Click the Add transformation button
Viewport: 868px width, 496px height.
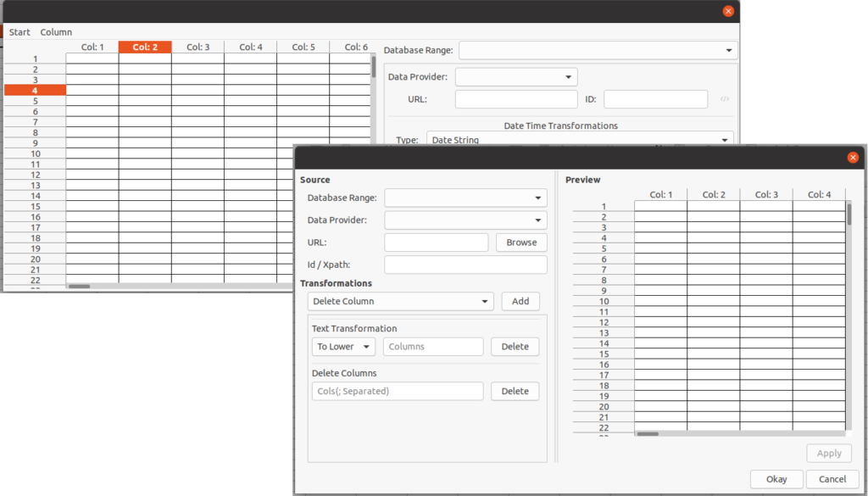coord(520,301)
